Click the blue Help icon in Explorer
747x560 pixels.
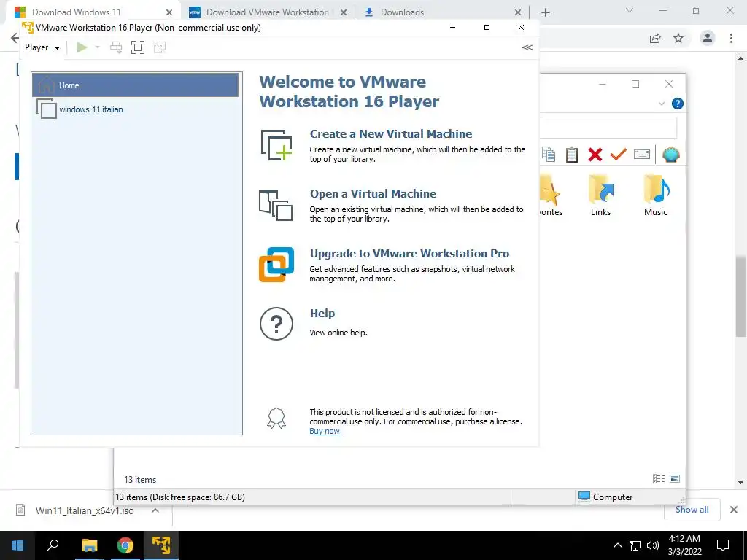click(677, 104)
